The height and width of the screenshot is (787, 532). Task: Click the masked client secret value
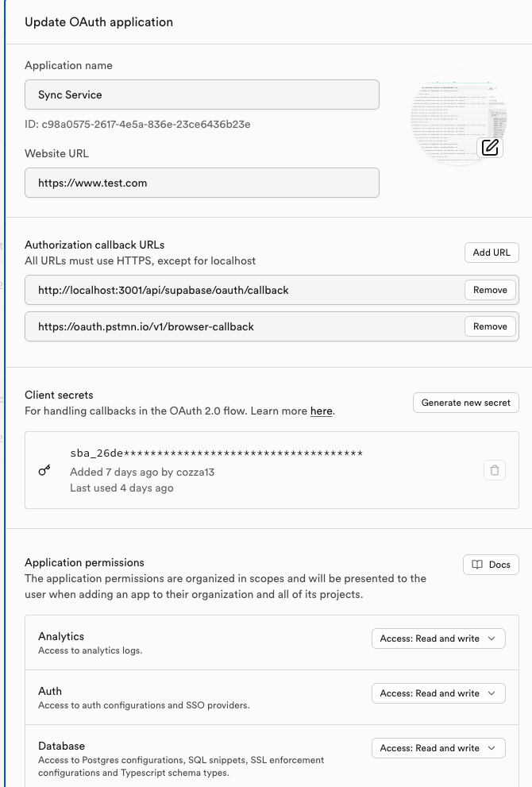216,453
